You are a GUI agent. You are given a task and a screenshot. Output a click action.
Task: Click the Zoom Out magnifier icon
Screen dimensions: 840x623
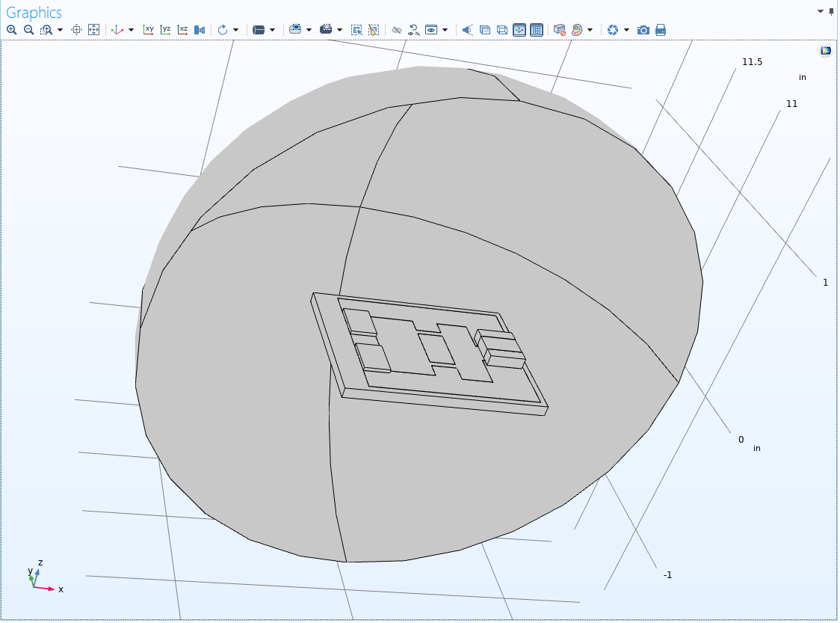pyautogui.click(x=28, y=30)
